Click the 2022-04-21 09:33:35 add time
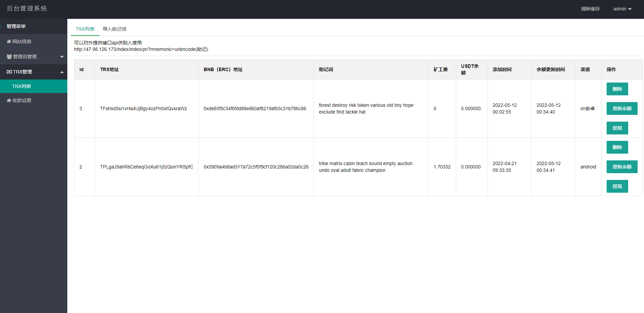The image size is (644, 313). [x=505, y=167]
